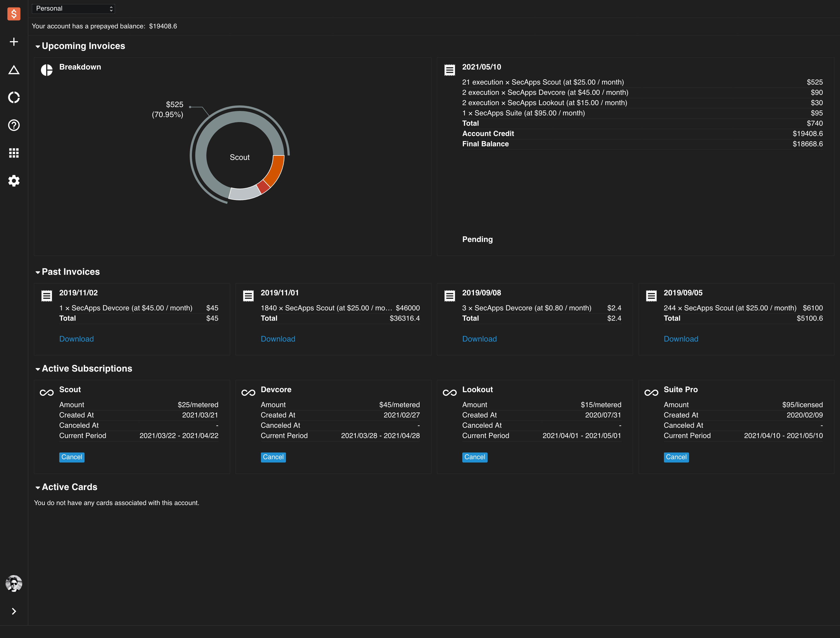
Task: Open settings via the gear icon
Action: [14, 181]
